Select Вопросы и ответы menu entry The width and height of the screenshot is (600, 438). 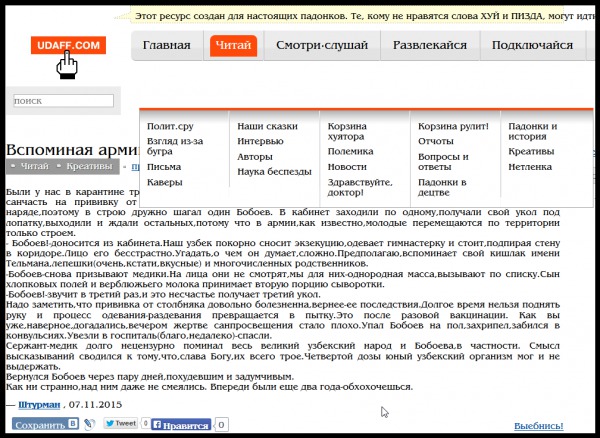(443, 162)
